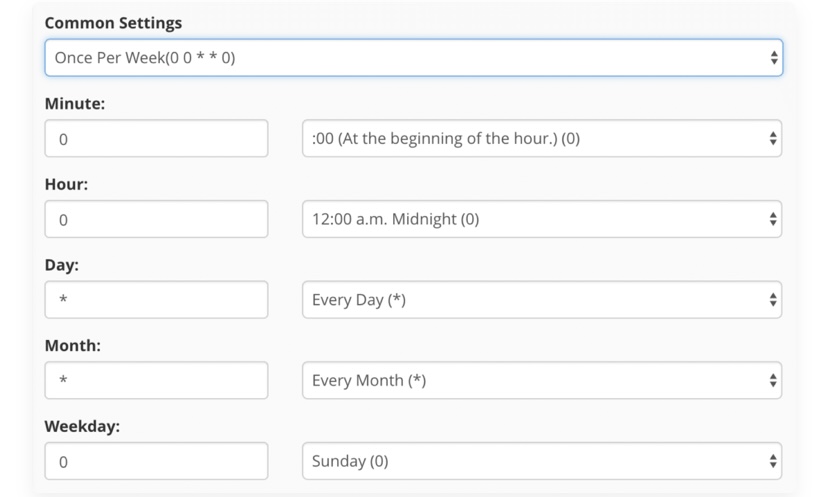Click the Midnight select arrows icon
The width and height of the screenshot is (828, 497).
(x=773, y=219)
